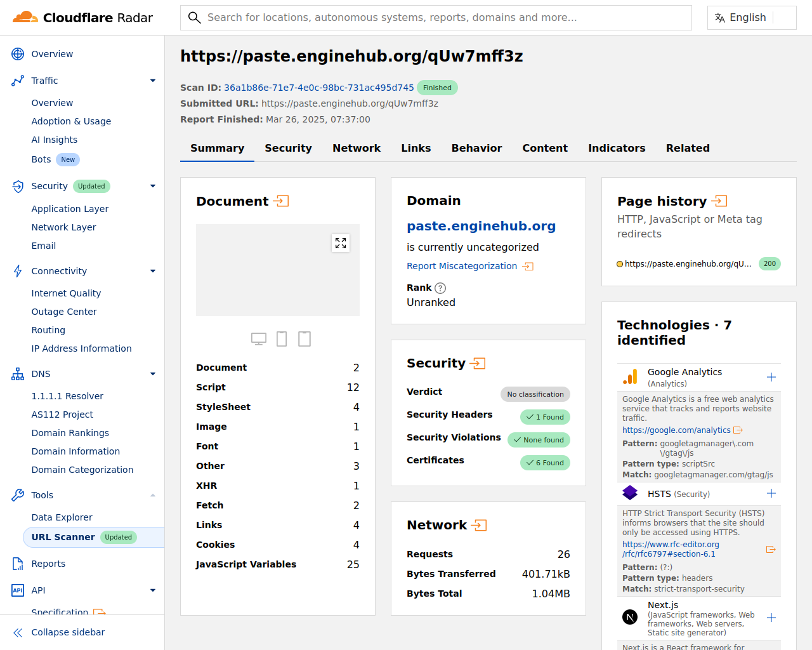Collapse the Connectivity sidebar section
This screenshot has height=650, width=812.
coord(153,271)
